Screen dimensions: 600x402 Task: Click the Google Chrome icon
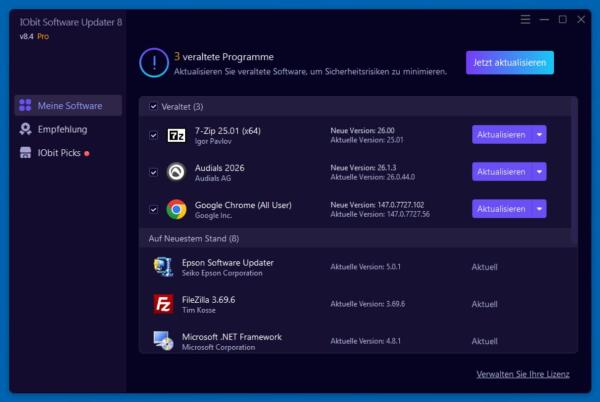coord(176,209)
